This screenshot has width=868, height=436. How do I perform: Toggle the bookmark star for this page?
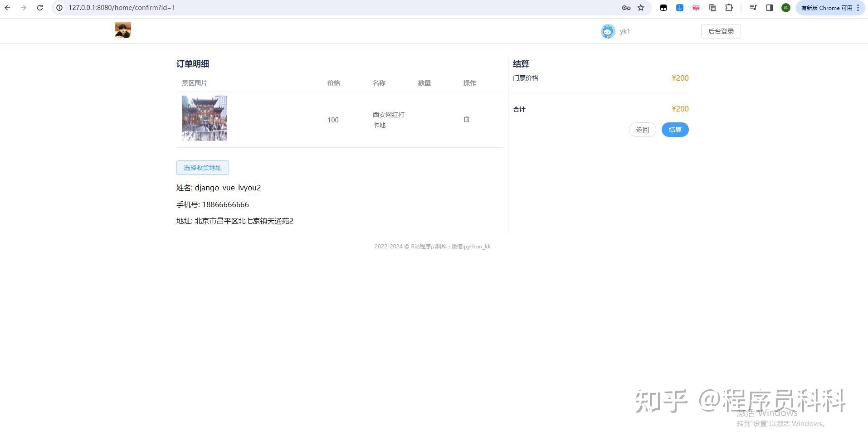[x=641, y=8]
